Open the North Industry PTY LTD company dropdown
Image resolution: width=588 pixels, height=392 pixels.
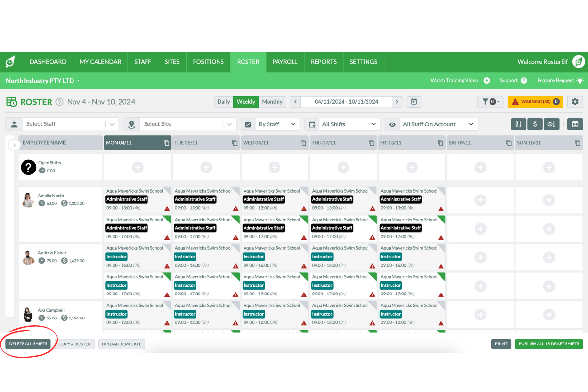[43, 81]
